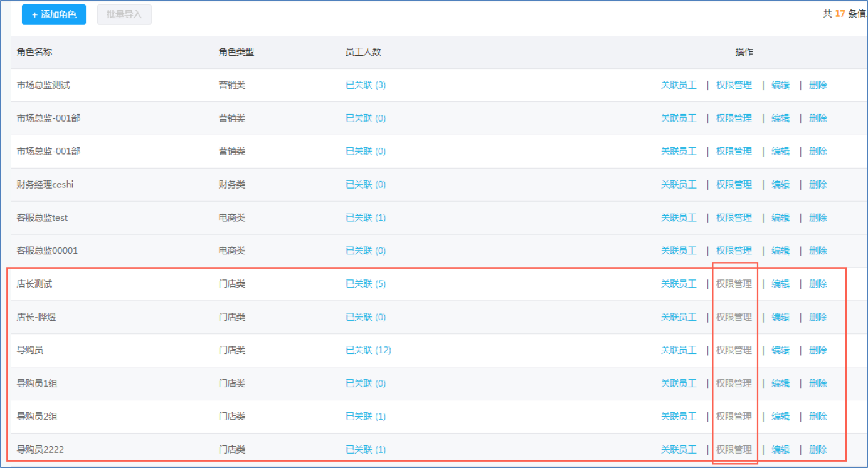868x468 pixels.
Task: Click 删除 in the 导购员1组 row
Action: click(818, 384)
